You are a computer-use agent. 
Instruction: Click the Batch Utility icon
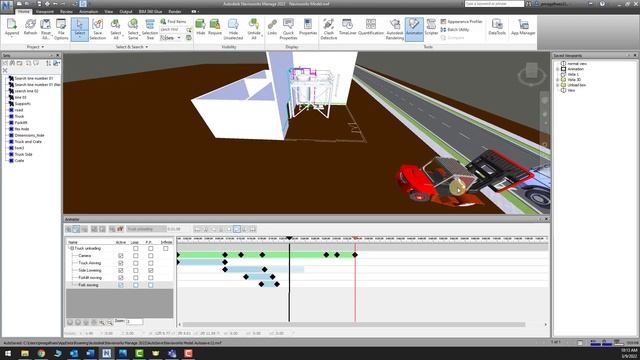443,29
